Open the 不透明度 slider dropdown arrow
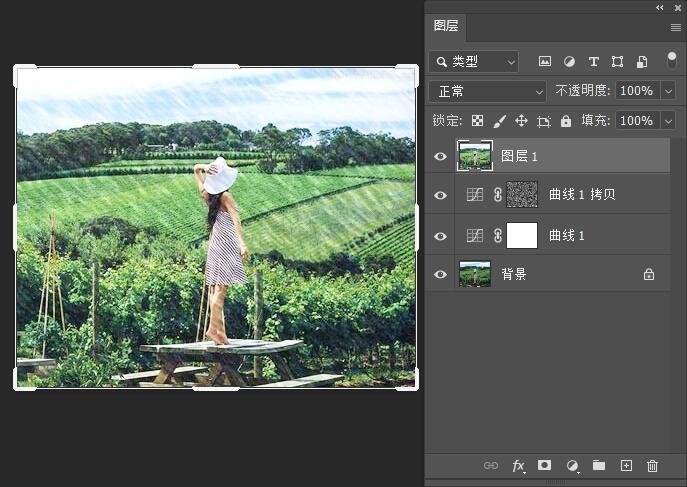The image size is (687, 487). tap(668, 91)
